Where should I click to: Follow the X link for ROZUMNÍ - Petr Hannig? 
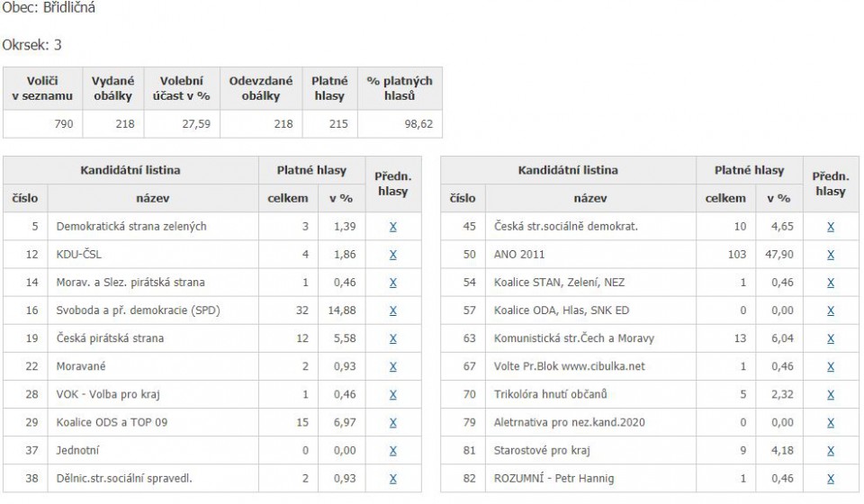[831, 479]
